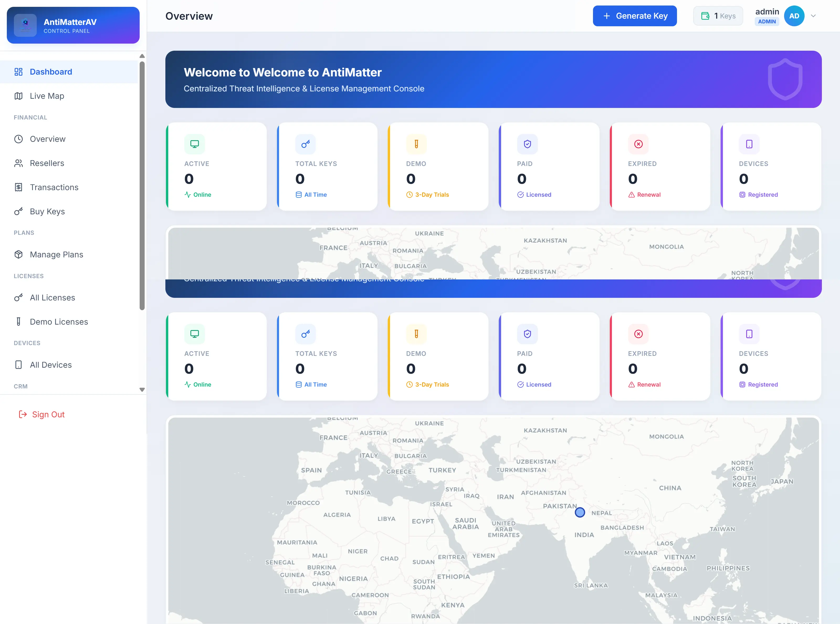
Task: Select Overview under the Financial section
Action: pos(48,139)
